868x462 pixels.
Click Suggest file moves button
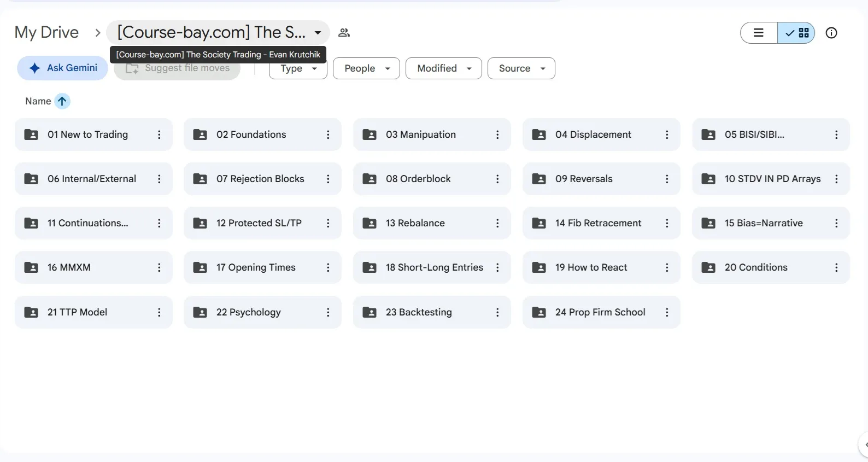[x=177, y=68]
